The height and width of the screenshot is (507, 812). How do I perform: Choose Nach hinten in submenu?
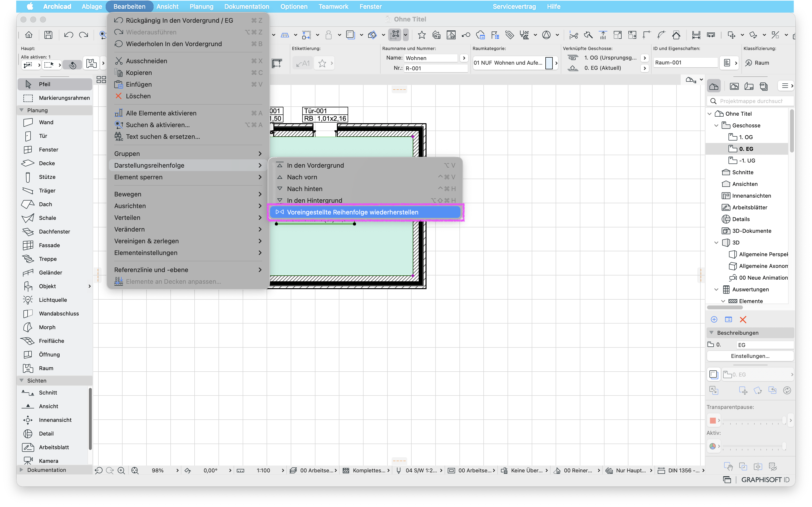(x=365, y=189)
